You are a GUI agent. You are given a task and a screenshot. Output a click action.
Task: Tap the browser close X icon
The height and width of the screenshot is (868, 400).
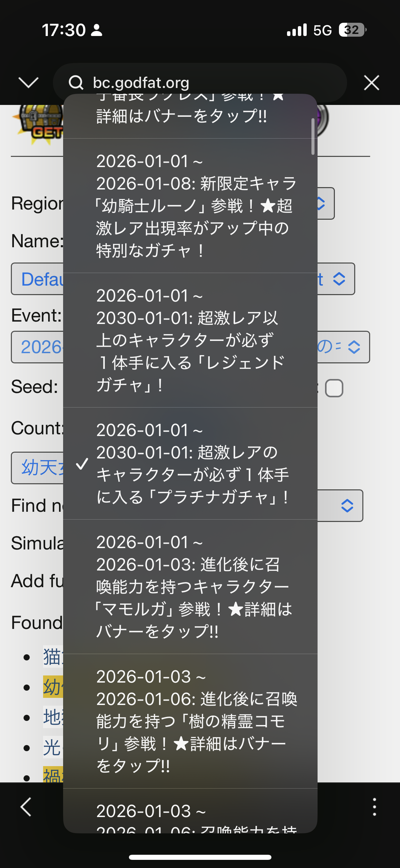point(371,83)
